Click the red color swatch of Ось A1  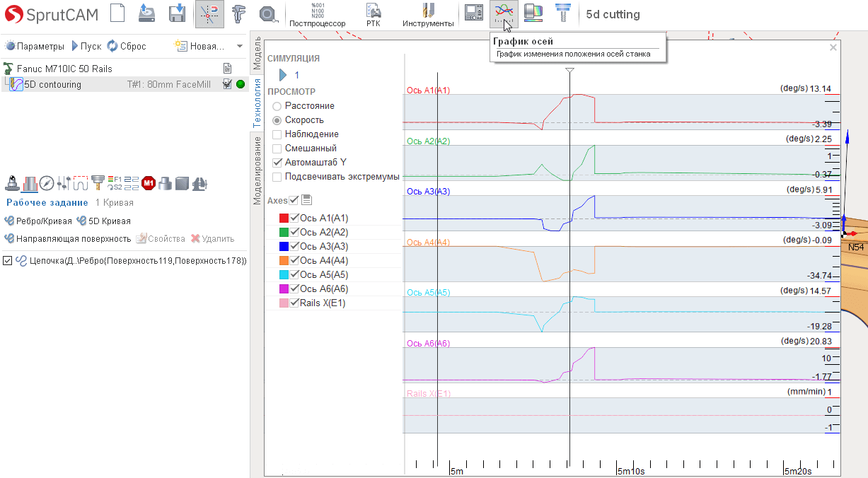[284, 218]
